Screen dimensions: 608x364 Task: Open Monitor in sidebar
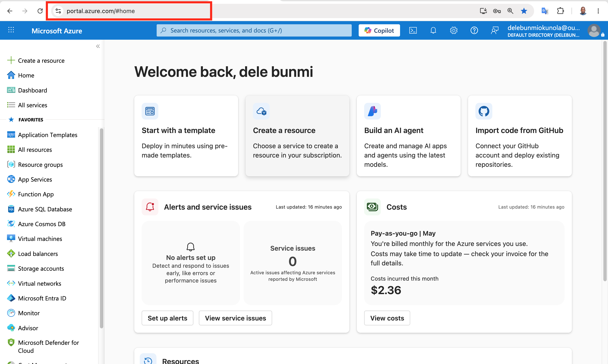[23, 313]
